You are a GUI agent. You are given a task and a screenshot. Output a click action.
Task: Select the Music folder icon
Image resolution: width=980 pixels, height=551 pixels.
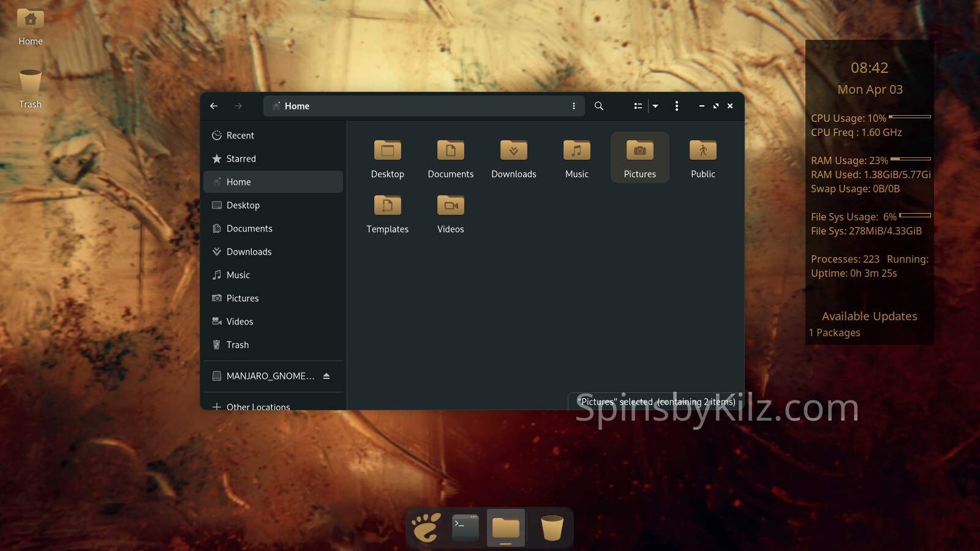(x=576, y=151)
